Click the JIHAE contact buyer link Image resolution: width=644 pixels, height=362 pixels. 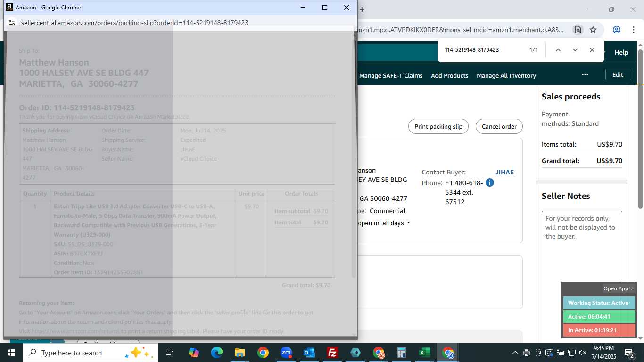click(504, 172)
